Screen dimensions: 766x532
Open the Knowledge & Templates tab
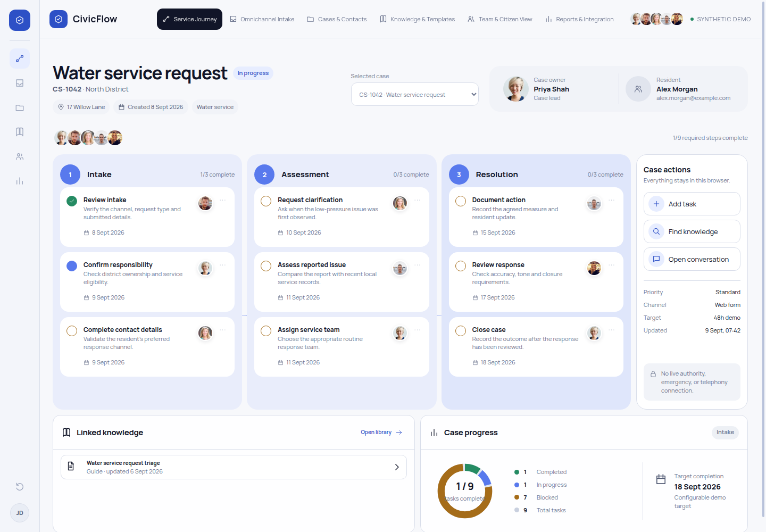418,19
